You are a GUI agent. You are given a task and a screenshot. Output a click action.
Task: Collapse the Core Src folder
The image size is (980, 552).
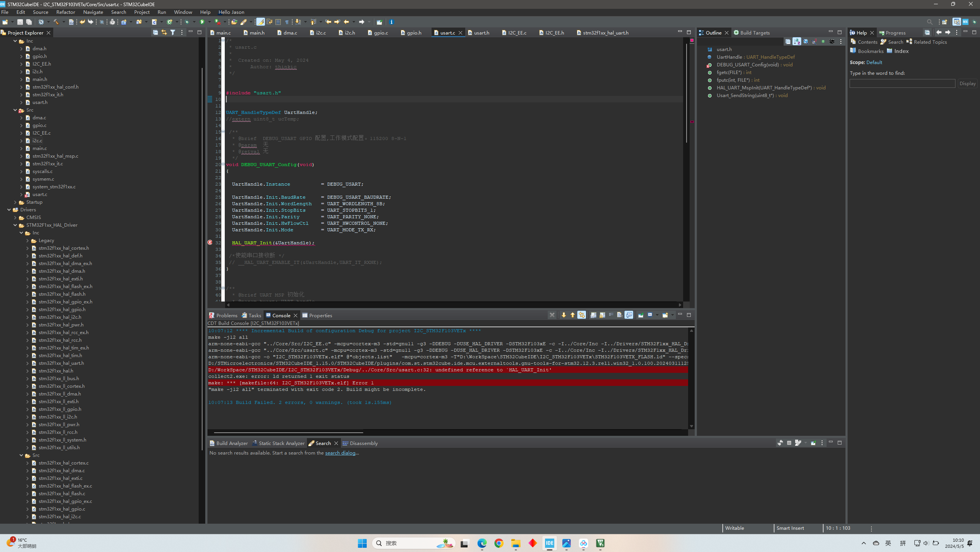coord(15,110)
